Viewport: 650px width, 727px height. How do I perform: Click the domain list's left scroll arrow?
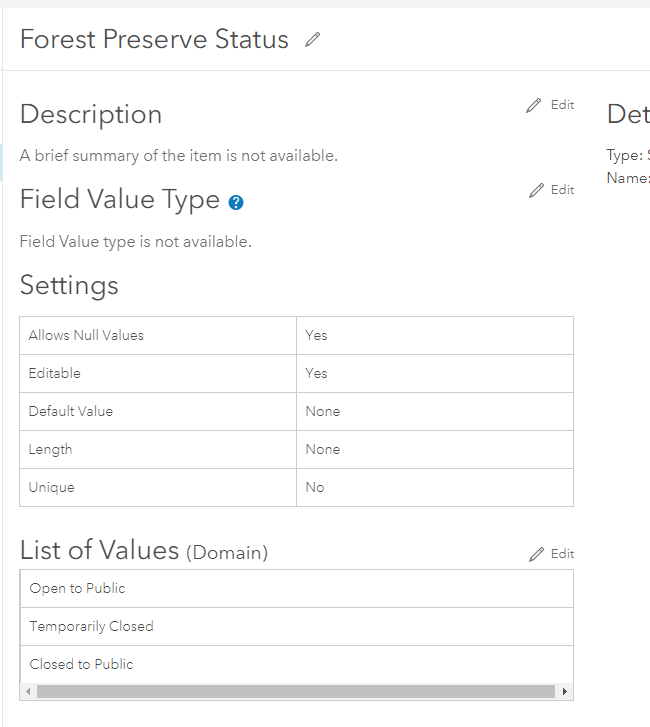[28, 691]
